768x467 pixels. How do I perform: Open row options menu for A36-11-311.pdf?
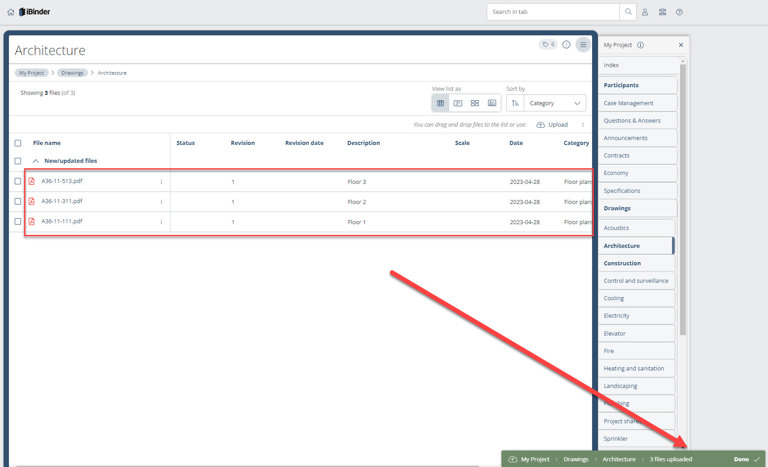click(161, 201)
